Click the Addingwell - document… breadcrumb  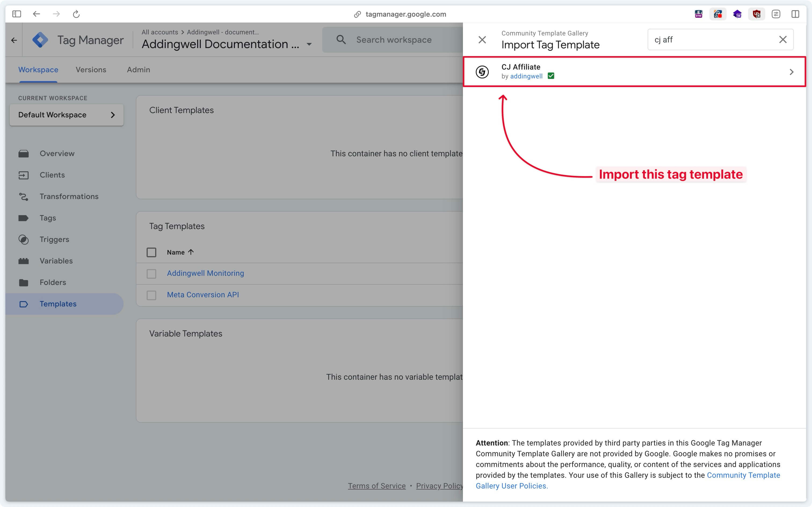(223, 32)
